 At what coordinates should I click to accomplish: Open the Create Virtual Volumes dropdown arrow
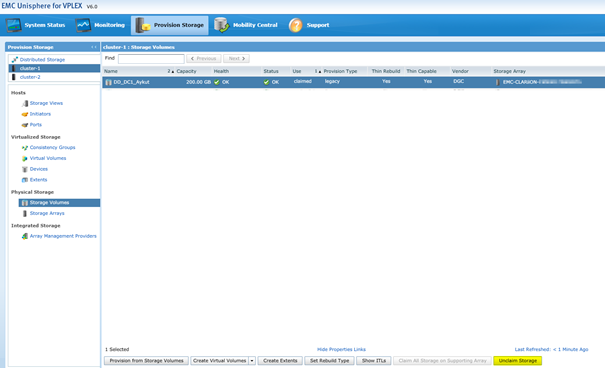coord(252,361)
